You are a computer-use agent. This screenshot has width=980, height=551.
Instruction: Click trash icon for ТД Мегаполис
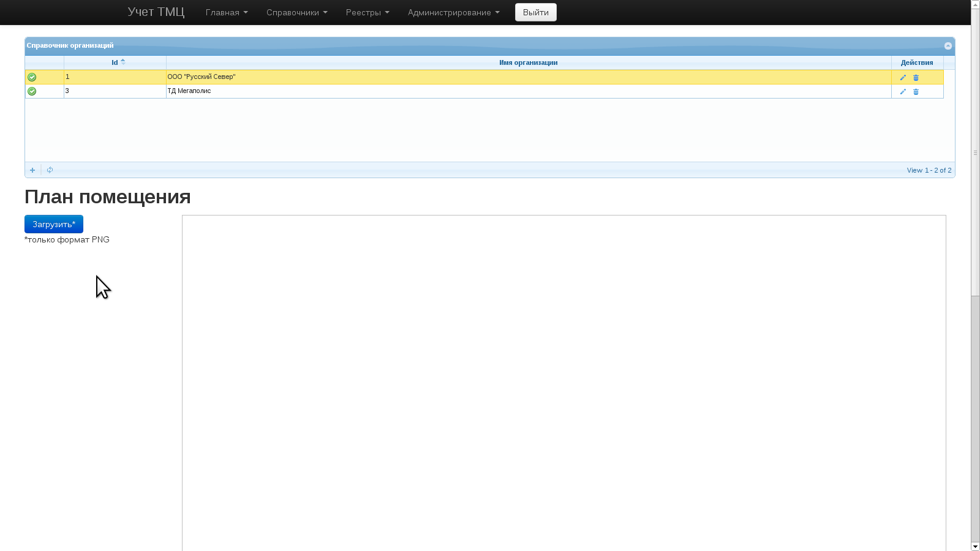[x=916, y=92]
